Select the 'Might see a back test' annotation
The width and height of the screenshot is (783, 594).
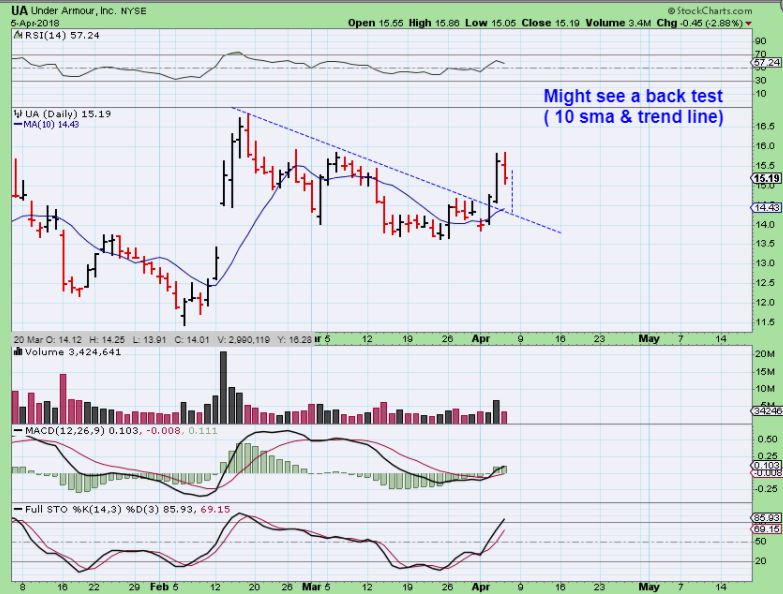pos(633,96)
